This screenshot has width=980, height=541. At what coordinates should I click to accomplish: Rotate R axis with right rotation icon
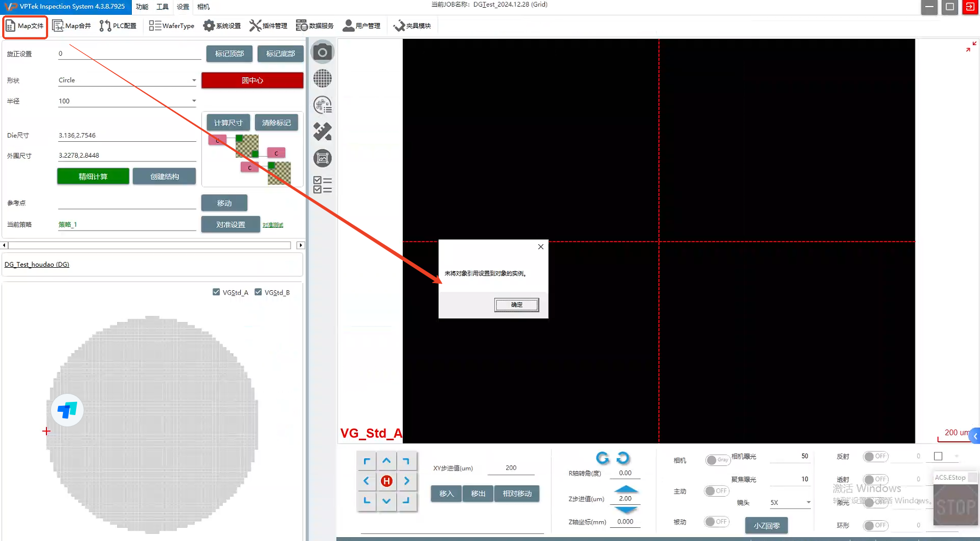point(623,458)
